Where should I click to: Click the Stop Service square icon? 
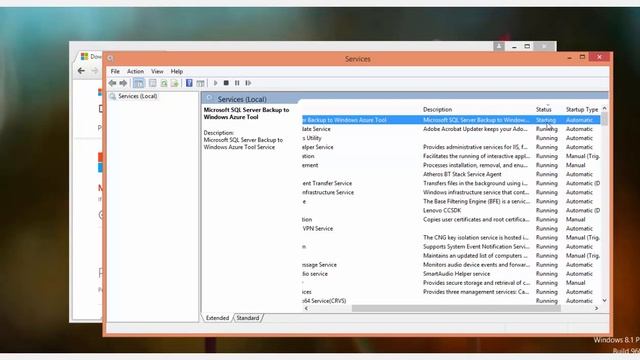[226, 83]
